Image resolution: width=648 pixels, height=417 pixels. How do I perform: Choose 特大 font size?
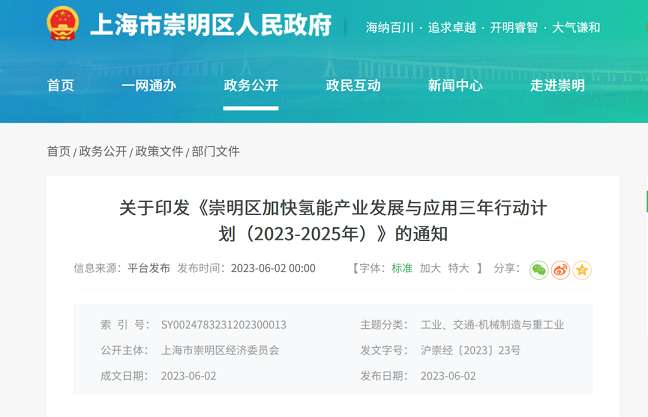coord(459,268)
